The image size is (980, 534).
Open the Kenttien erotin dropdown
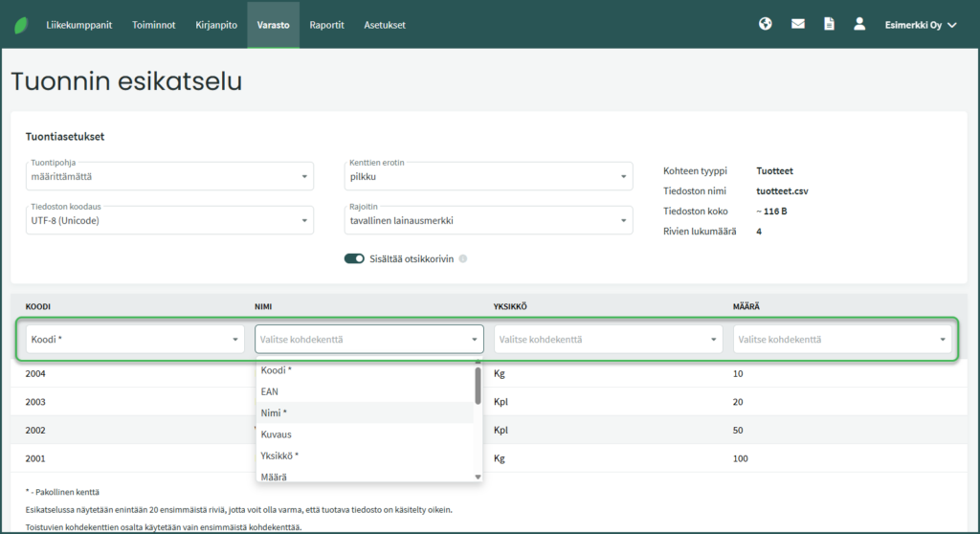pyautogui.click(x=488, y=176)
